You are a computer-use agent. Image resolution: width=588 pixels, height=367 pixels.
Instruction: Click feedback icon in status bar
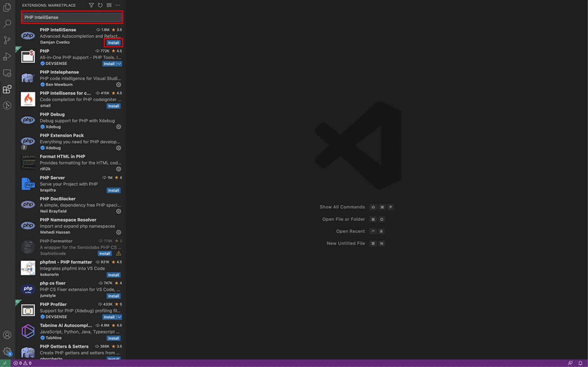[x=570, y=363]
